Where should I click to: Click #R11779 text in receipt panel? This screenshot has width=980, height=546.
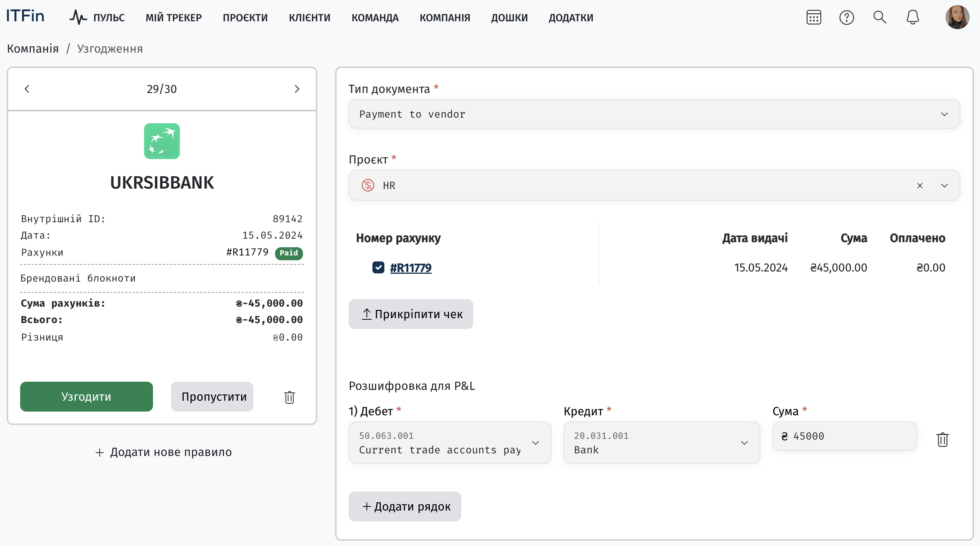[x=247, y=252]
